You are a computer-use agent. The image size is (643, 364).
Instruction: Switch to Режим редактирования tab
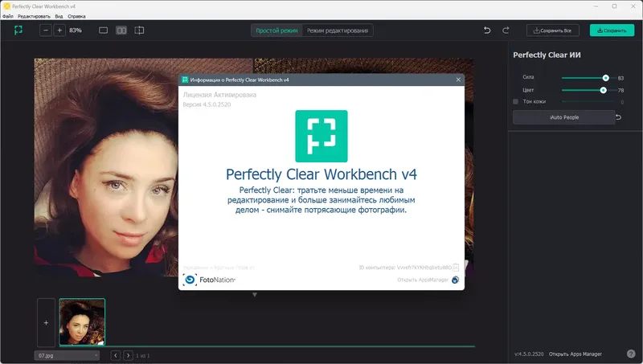[x=338, y=31]
